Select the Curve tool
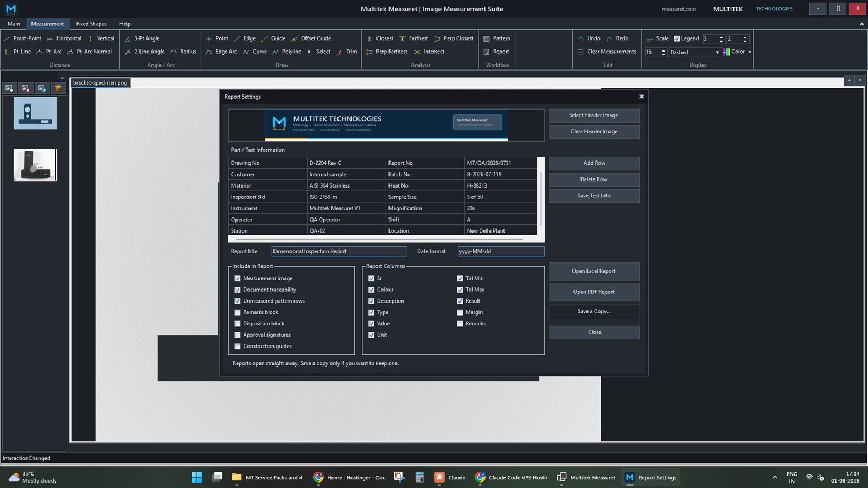 (x=255, y=52)
